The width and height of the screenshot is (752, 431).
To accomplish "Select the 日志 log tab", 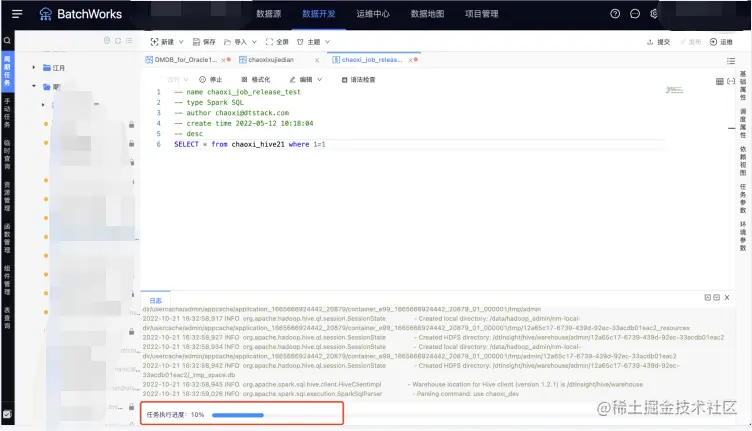I will (x=155, y=301).
